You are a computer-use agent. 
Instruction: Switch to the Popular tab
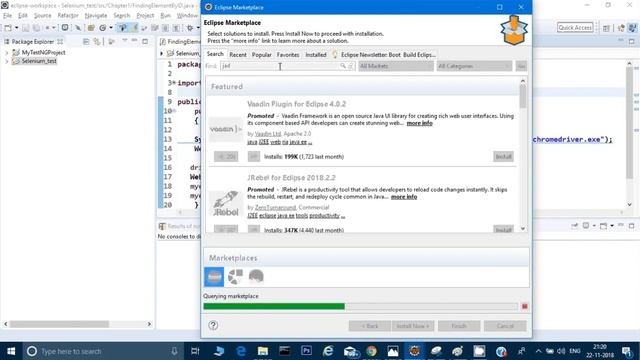click(x=261, y=55)
